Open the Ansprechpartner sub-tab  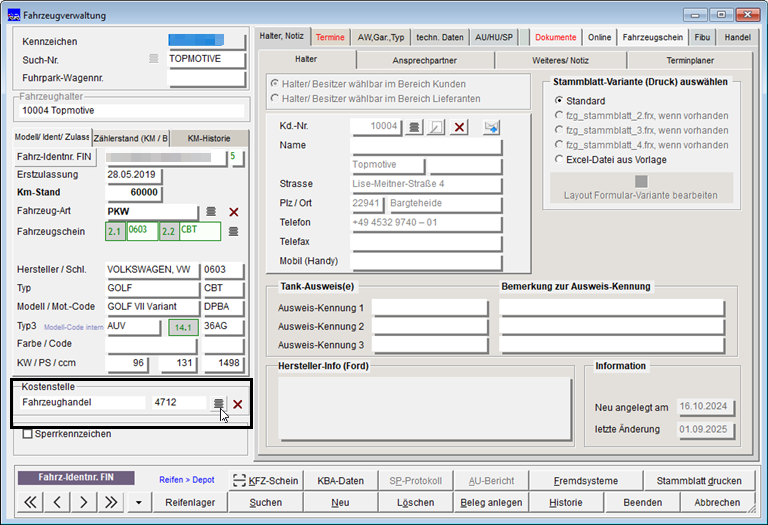tap(425, 60)
